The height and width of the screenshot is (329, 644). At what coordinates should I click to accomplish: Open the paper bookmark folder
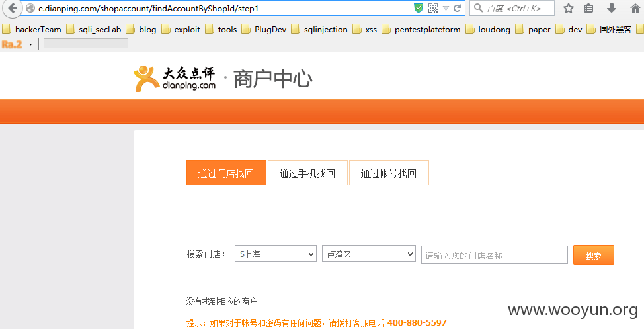pyautogui.click(x=533, y=30)
